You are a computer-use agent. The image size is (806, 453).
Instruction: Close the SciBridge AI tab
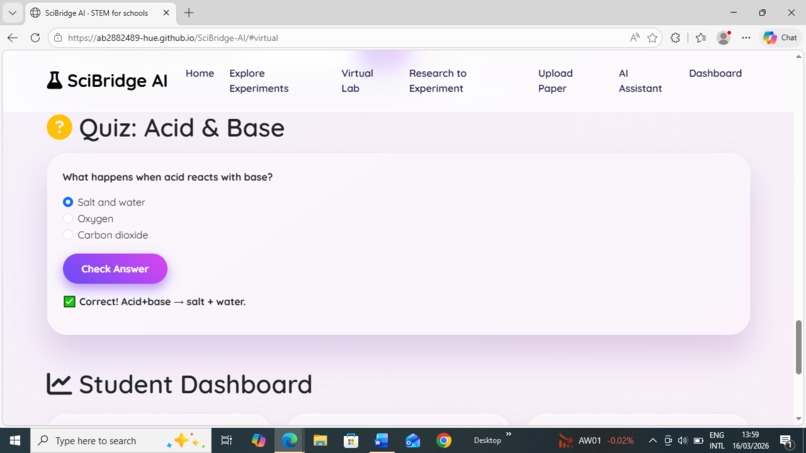(x=166, y=13)
